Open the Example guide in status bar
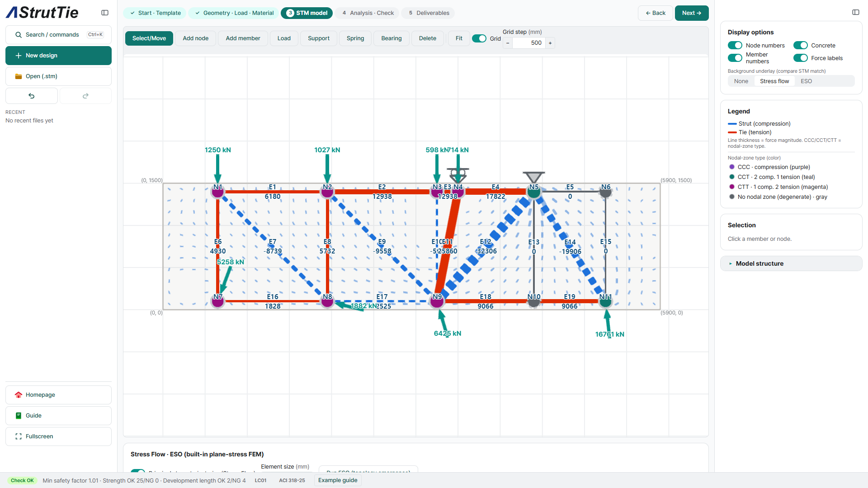Screen dimensions: 868x488 click(x=338, y=480)
